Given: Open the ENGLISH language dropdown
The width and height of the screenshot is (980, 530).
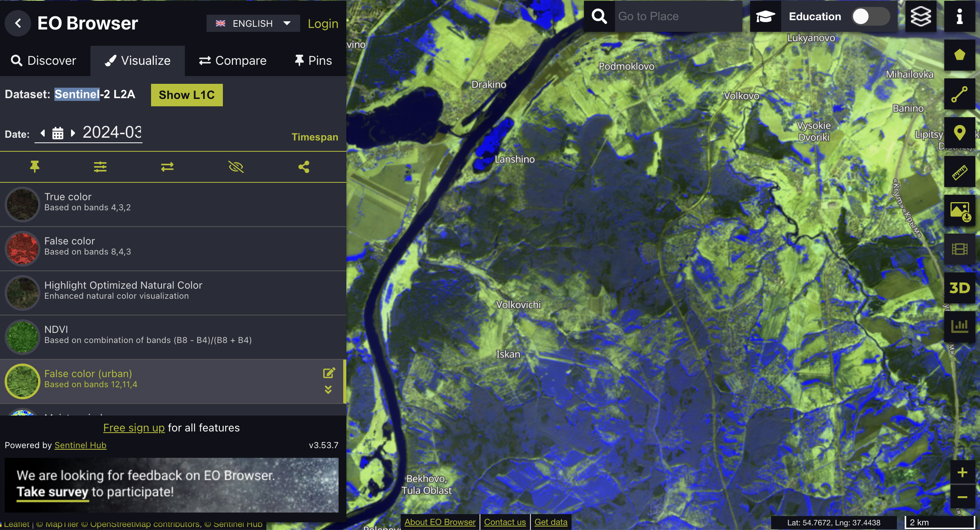Looking at the screenshot, I should click(253, 23).
